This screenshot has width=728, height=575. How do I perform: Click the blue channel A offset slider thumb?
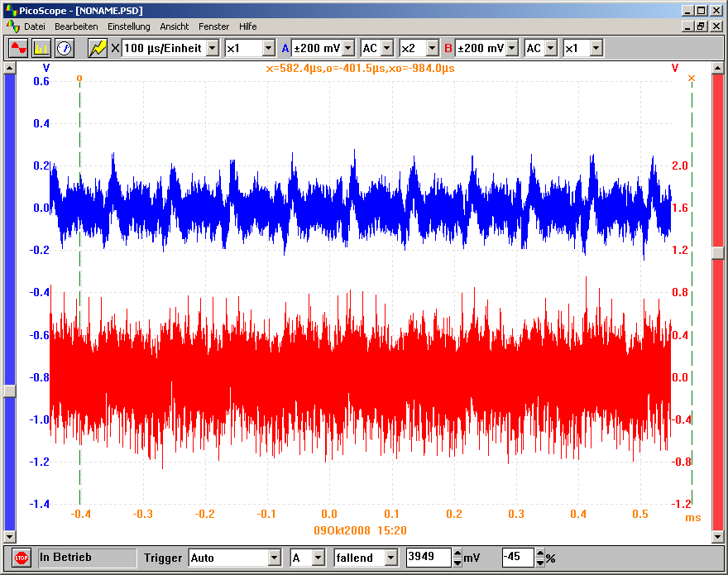tap(9, 391)
